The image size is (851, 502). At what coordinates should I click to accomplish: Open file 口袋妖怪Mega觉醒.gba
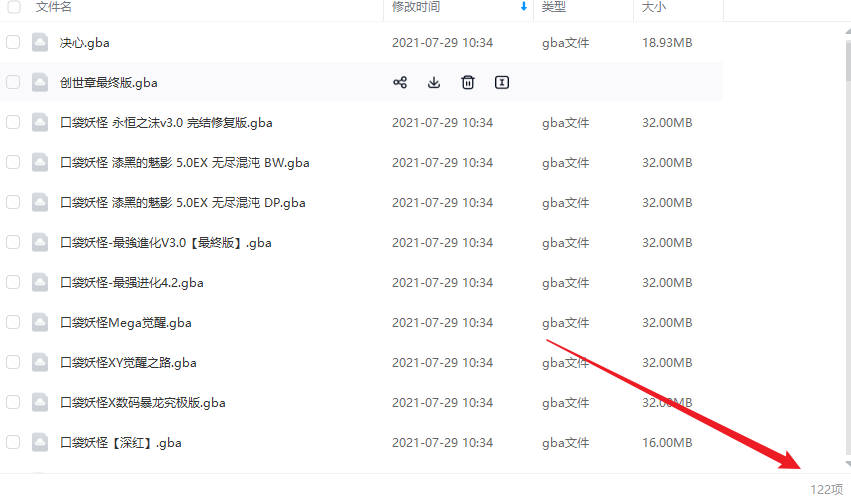126,323
